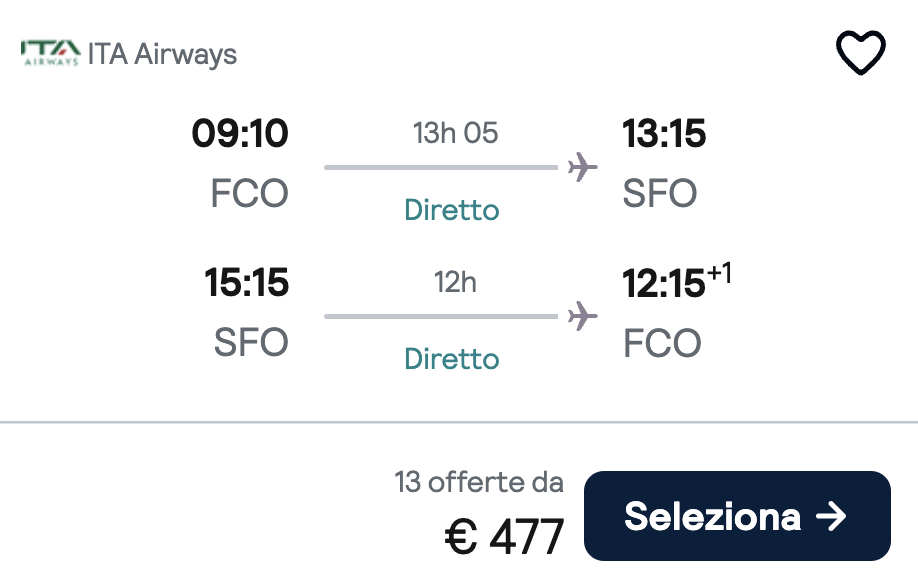Click the 12:15 +1 arrival time

[677, 281]
